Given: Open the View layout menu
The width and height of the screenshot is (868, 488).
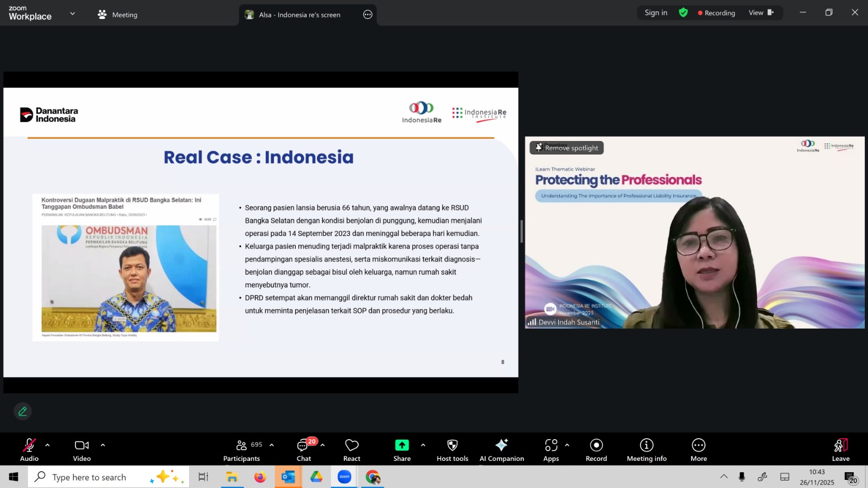Looking at the screenshot, I should coord(761,13).
